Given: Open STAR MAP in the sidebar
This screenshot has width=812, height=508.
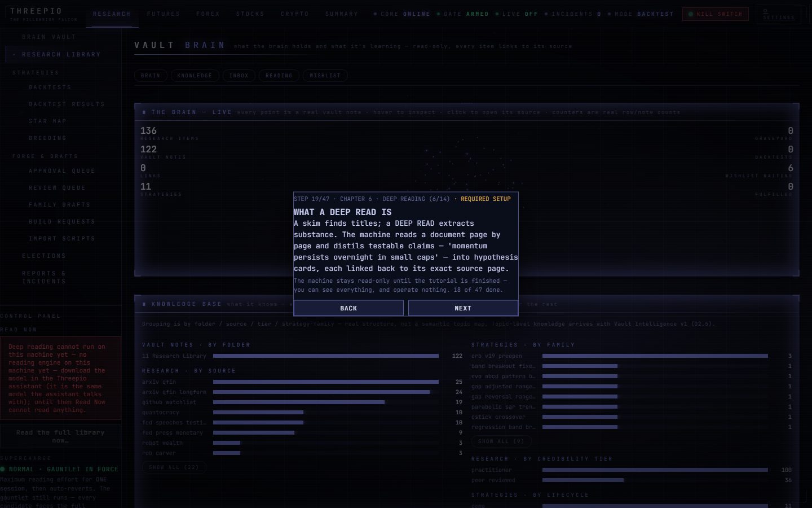Looking at the screenshot, I should point(48,121).
